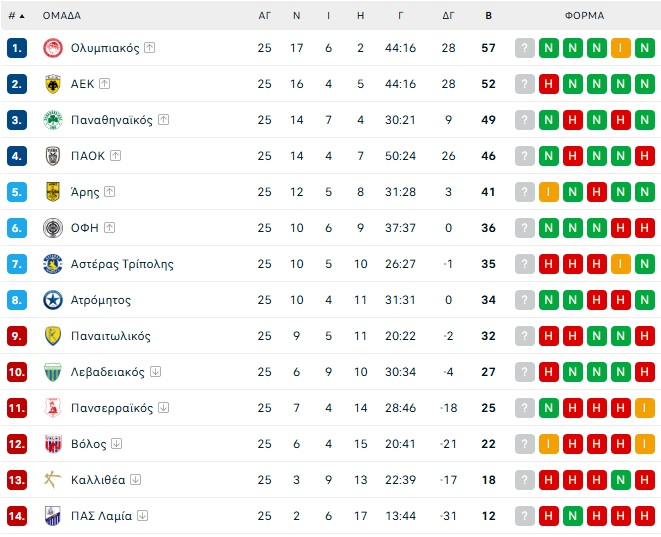This screenshot has height=537, width=661.
Task: Click the Καλλιθέα team logo
Action: coord(52,480)
